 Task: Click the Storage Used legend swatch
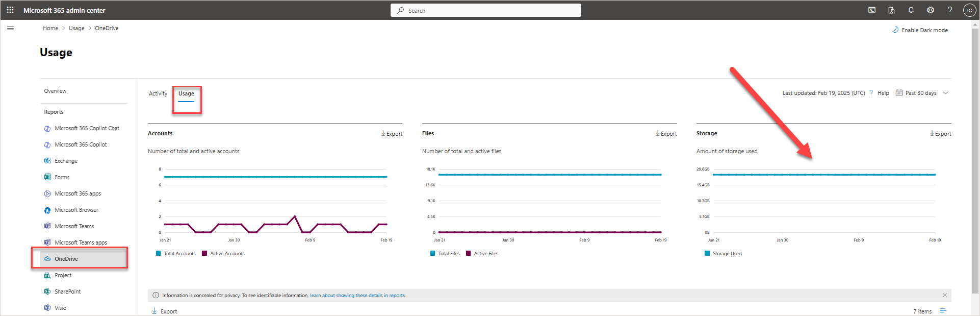707,254
